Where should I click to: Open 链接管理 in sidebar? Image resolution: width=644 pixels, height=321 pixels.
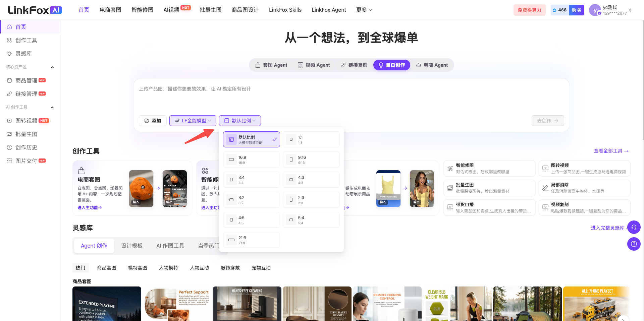coord(30,94)
